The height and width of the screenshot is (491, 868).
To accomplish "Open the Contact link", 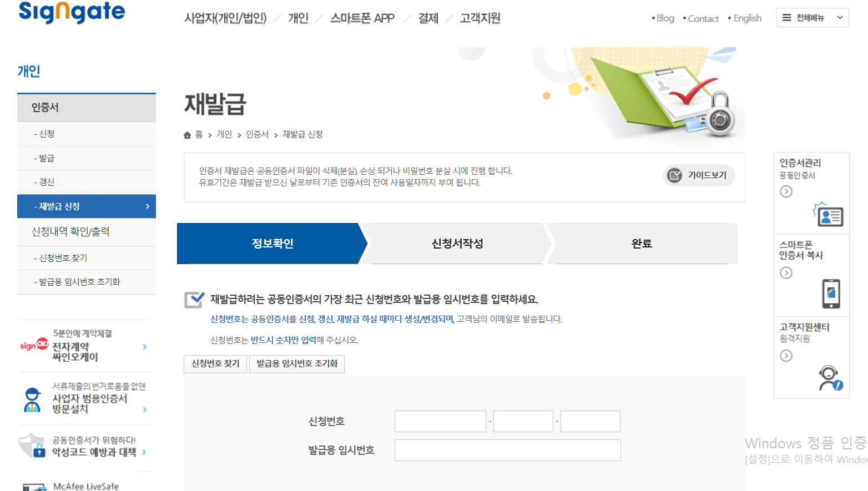I will [x=703, y=18].
